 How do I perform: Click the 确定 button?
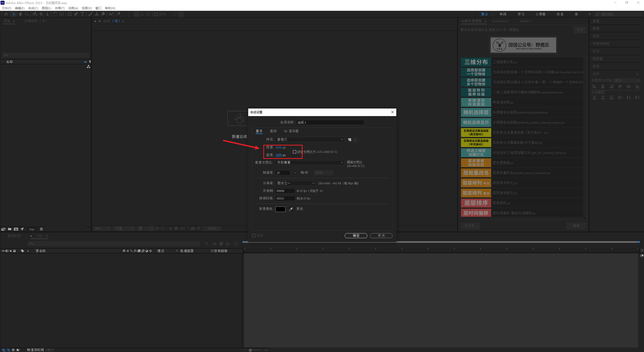pyautogui.click(x=355, y=236)
